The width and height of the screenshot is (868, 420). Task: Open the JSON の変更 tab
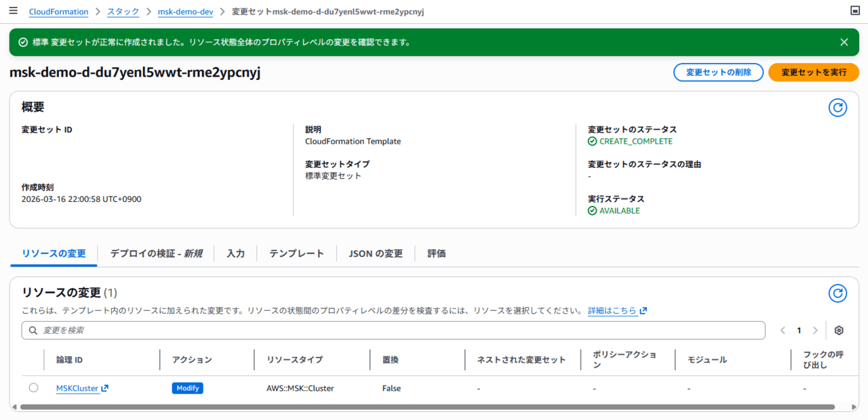coord(376,253)
